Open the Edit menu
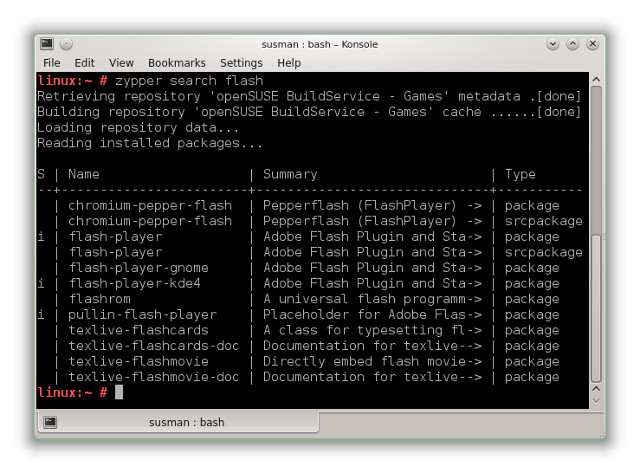Image resolution: width=640 pixels, height=473 pixels. tap(84, 63)
